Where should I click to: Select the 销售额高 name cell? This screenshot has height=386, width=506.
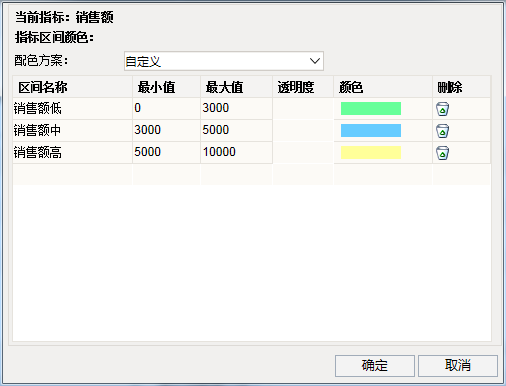pos(72,153)
